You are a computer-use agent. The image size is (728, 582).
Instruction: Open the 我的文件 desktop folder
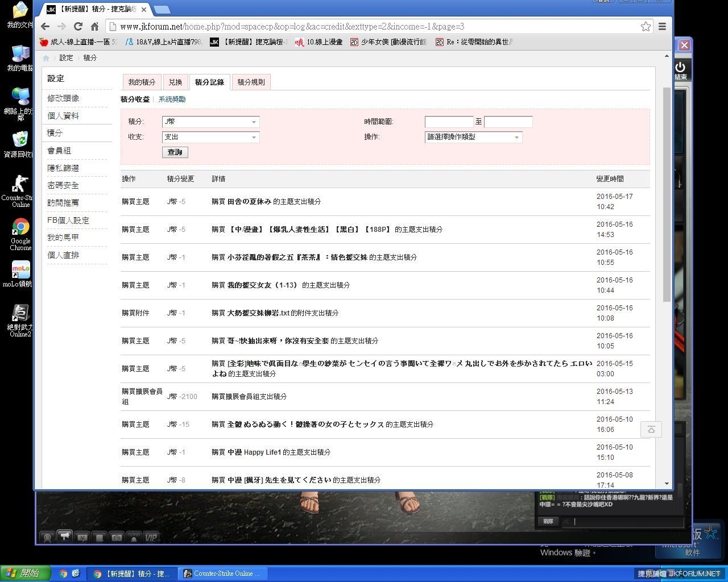coord(20,15)
